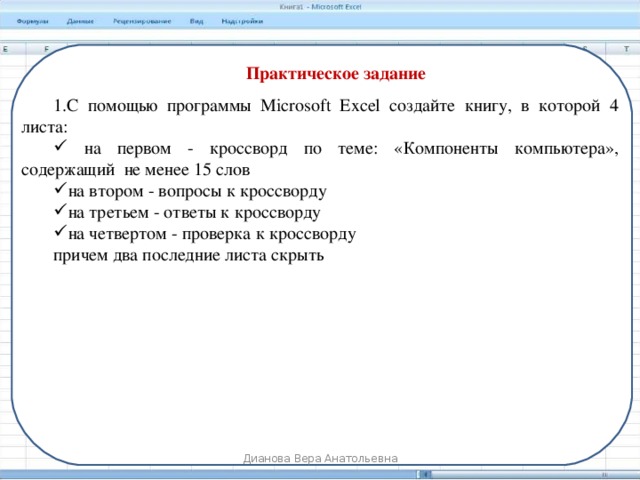Open the Формулы ribbon tab
The image size is (640, 480).
(x=32, y=21)
